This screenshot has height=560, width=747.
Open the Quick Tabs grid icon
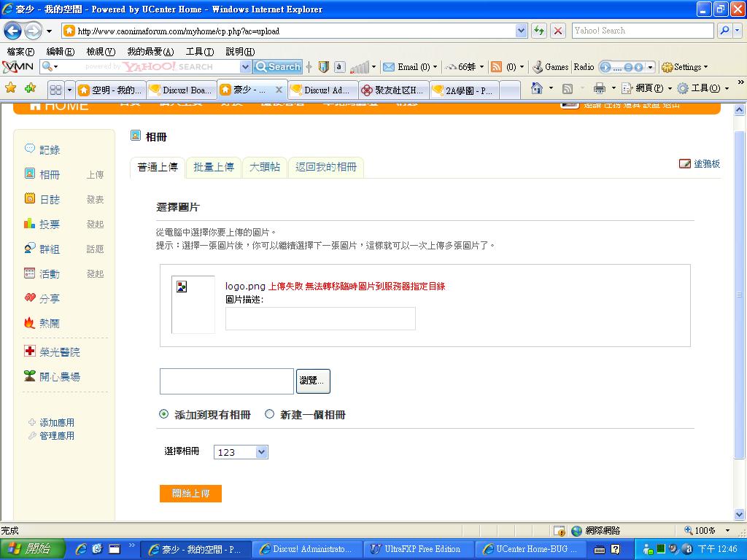55,90
